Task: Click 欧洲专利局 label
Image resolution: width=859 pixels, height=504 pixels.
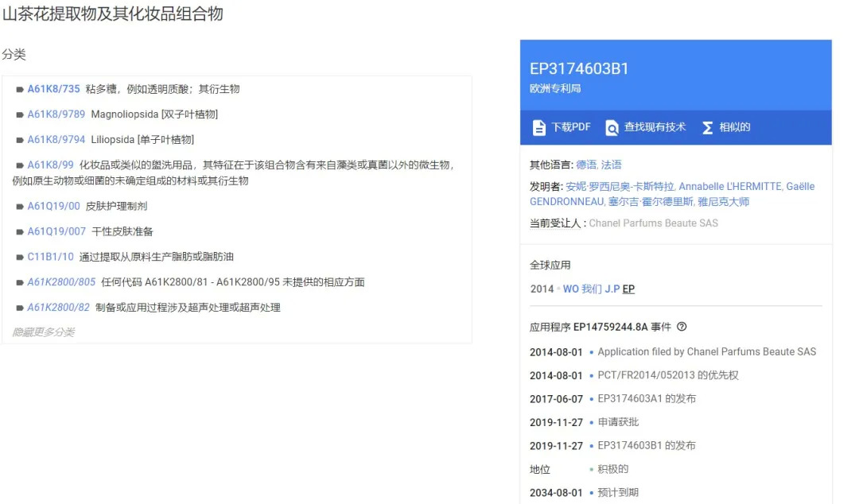Action: click(555, 88)
